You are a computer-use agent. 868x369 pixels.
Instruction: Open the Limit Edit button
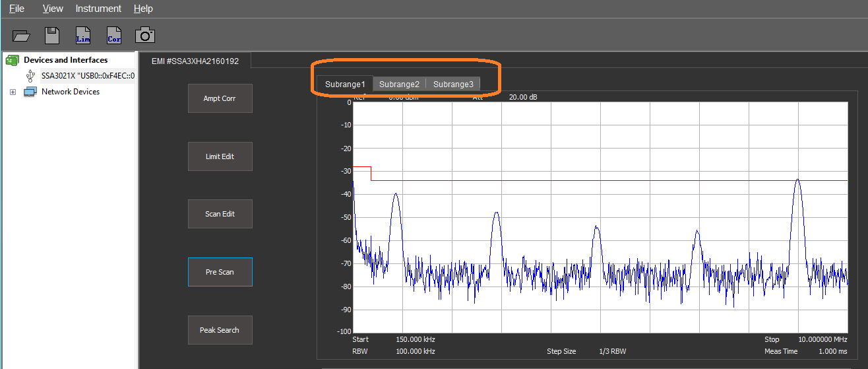pyautogui.click(x=220, y=156)
